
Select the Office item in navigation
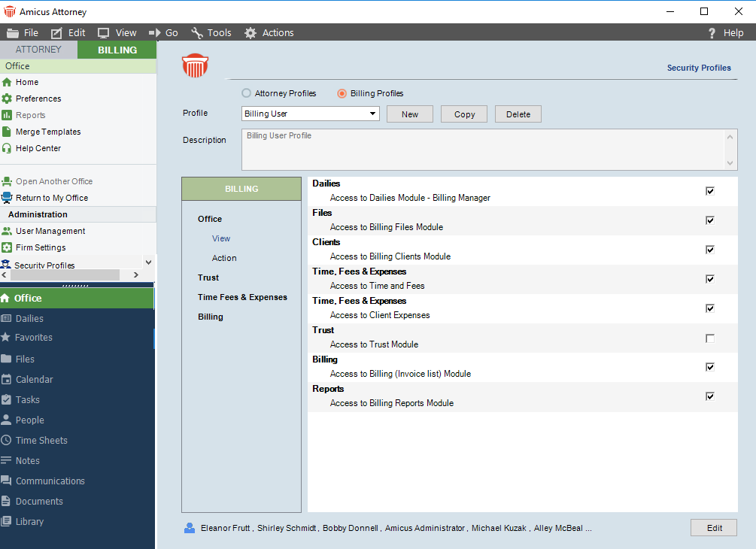click(77, 299)
